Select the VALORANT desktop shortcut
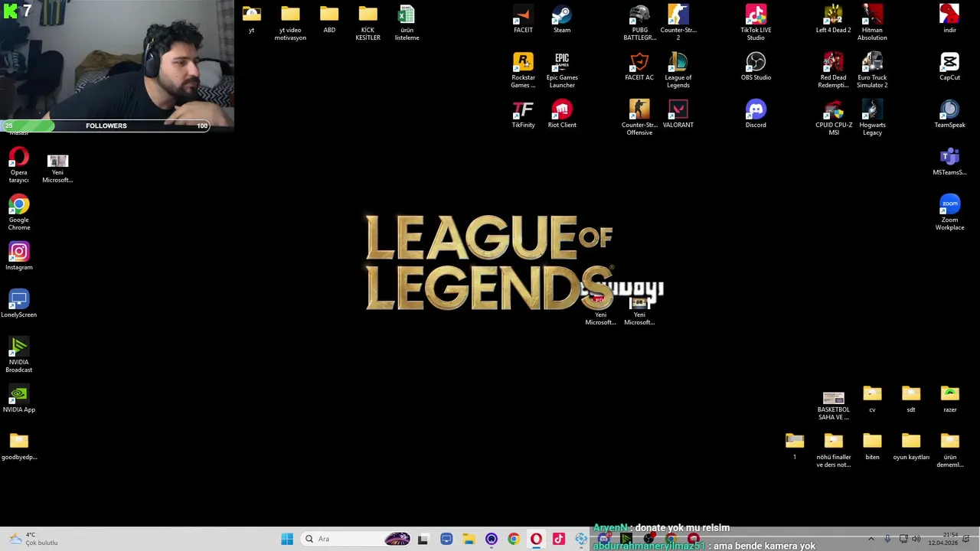The width and height of the screenshot is (980, 551). 678,115
